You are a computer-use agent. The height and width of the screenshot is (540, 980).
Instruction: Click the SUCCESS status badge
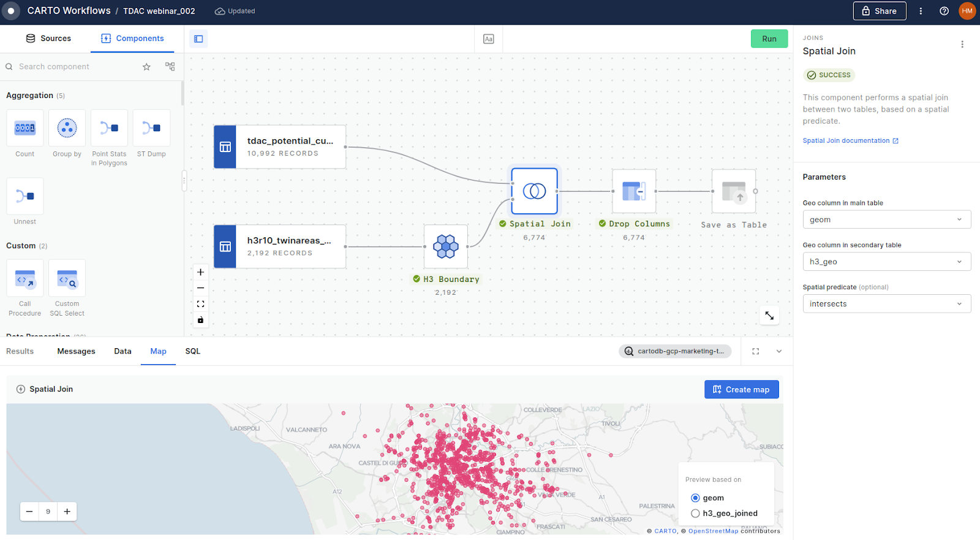[829, 75]
